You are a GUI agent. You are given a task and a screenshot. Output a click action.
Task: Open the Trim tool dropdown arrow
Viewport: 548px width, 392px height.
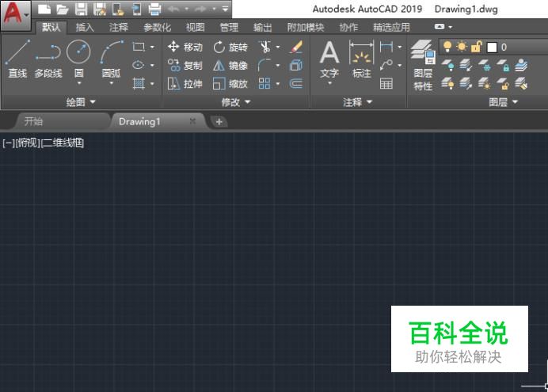[x=278, y=47]
